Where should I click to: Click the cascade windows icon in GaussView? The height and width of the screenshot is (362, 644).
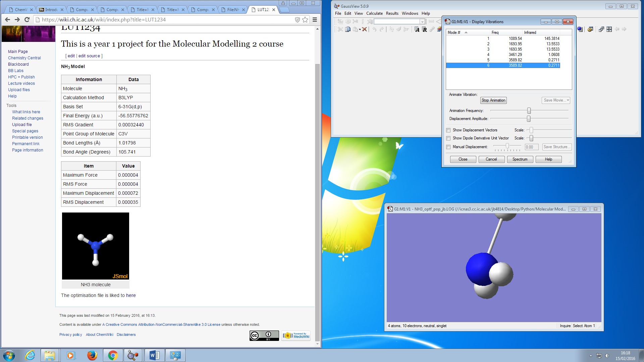(601, 29)
